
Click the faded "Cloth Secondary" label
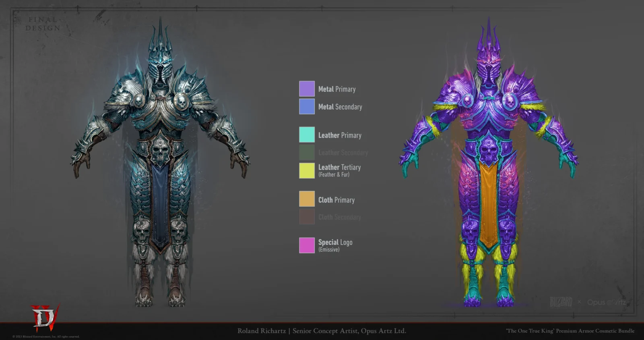[339, 217]
